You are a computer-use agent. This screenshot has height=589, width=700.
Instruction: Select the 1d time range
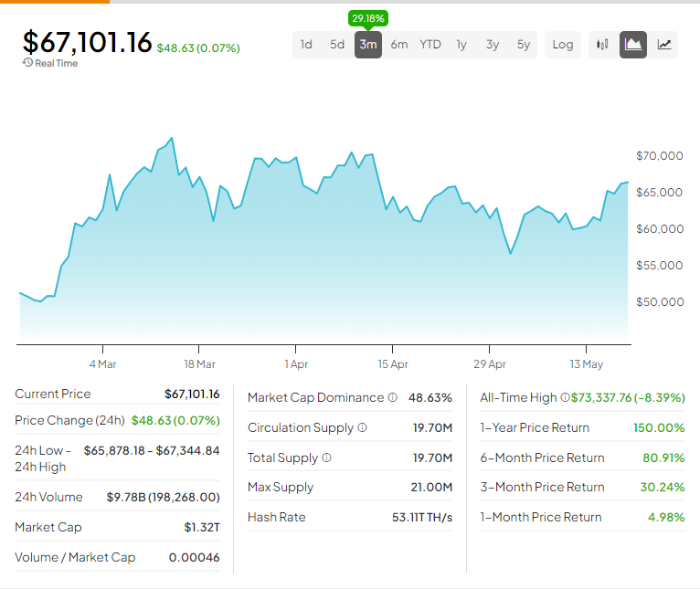pos(306,45)
